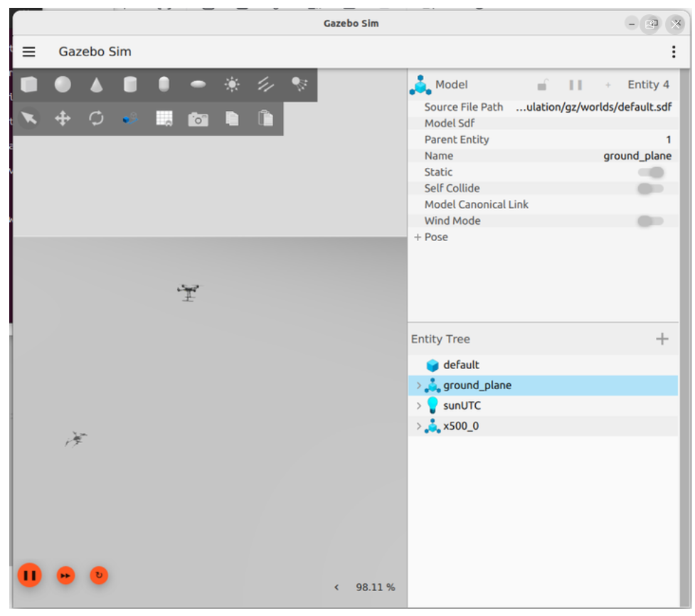Viewport: 695px width, 616px height.
Task: Add a capsule shape
Action: [x=164, y=84]
